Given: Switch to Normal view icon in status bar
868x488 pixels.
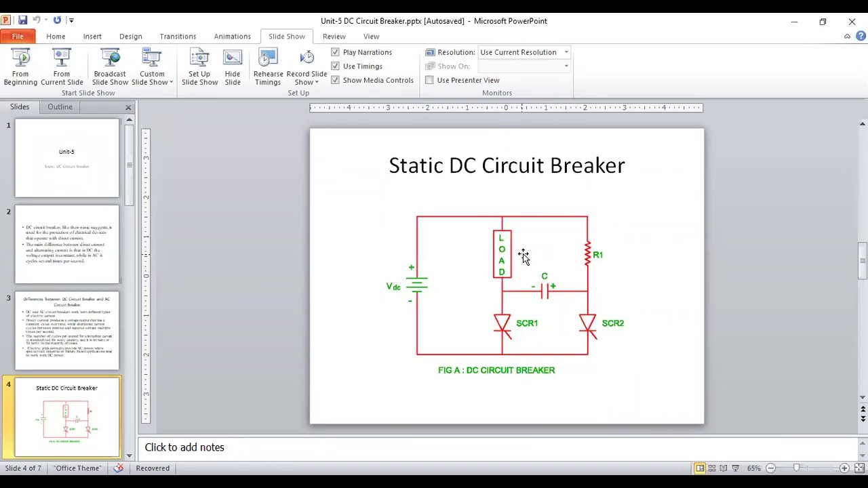Looking at the screenshot, I should pos(700,468).
